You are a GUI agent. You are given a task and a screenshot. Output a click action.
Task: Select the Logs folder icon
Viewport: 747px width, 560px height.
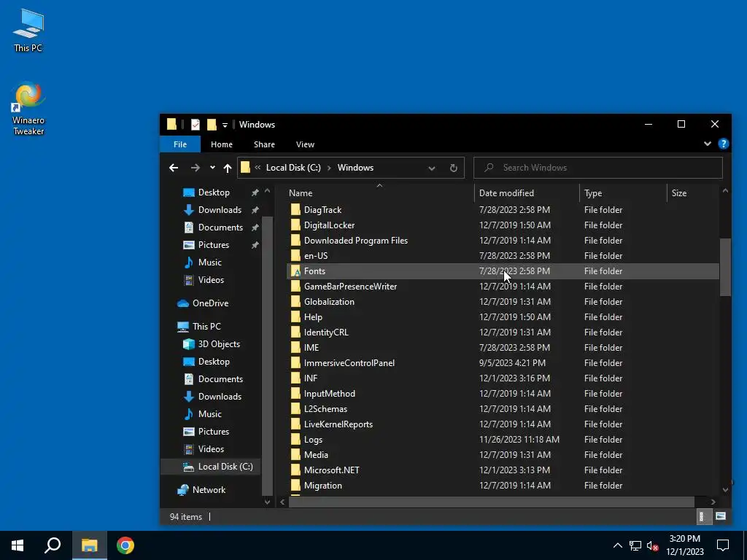coord(295,440)
